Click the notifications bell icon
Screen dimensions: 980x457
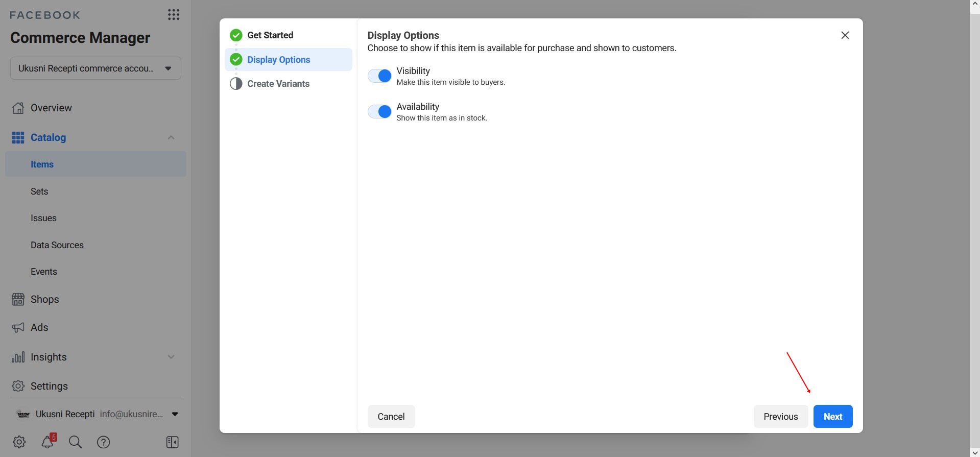point(48,442)
